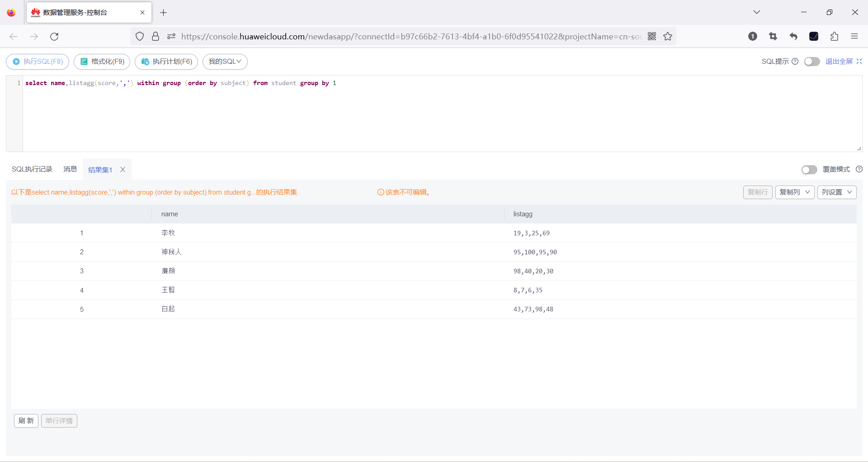Screen dimensions: 868x462
Task: Click the listagg value 95,100,95,90
Action: tap(535, 252)
